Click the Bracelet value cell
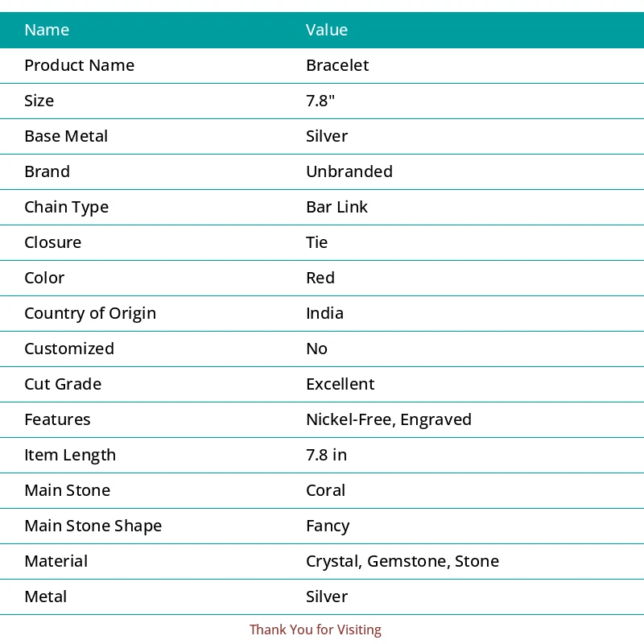The image size is (644, 644). [337, 65]
